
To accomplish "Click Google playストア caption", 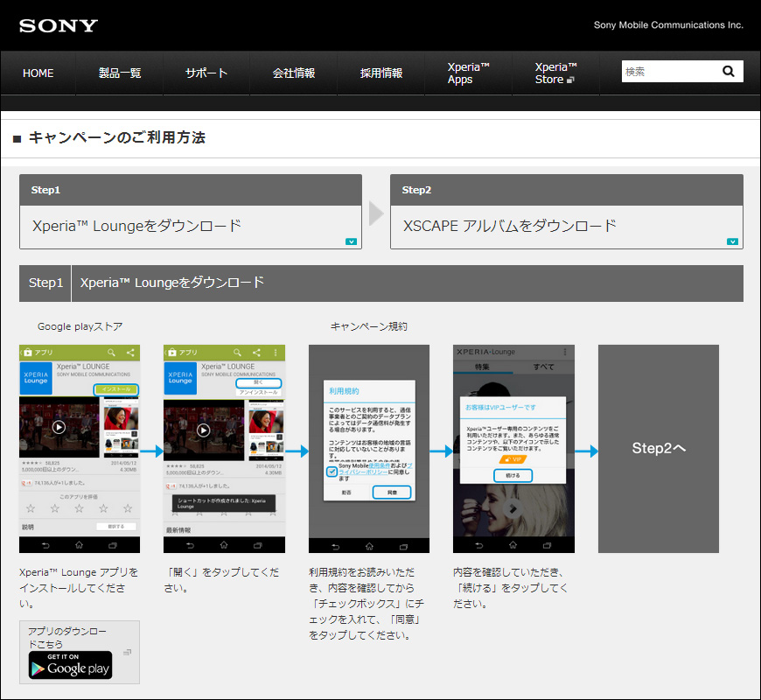I will coord(80,326).
